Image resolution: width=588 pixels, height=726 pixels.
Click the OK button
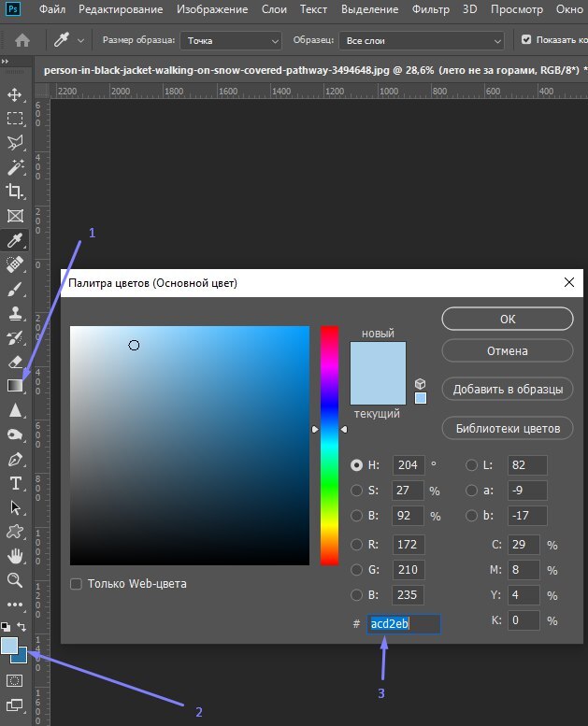507,319
